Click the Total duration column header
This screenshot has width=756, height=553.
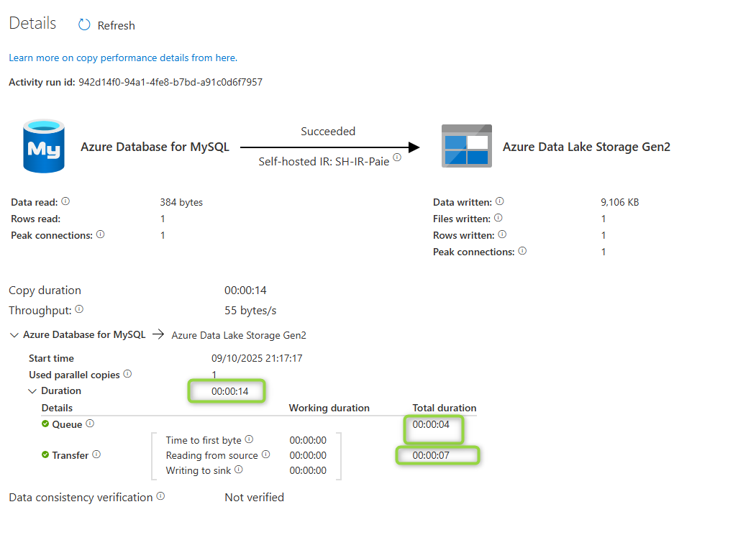444,408
